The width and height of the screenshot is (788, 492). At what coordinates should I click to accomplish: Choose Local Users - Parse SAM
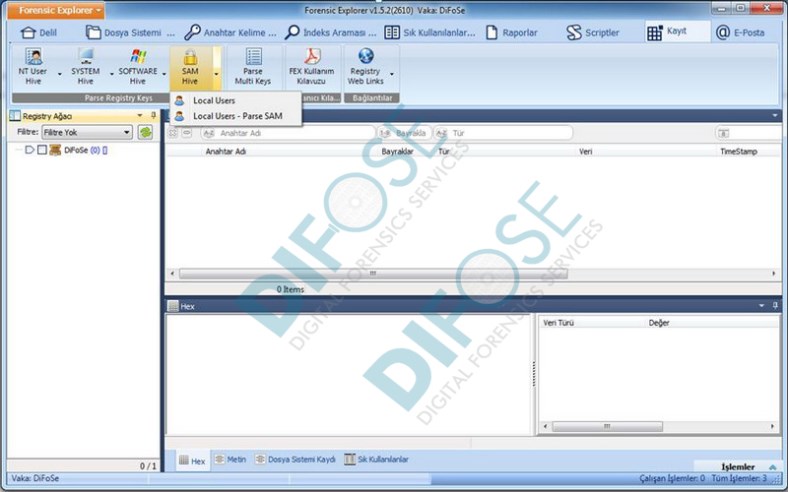236,116
